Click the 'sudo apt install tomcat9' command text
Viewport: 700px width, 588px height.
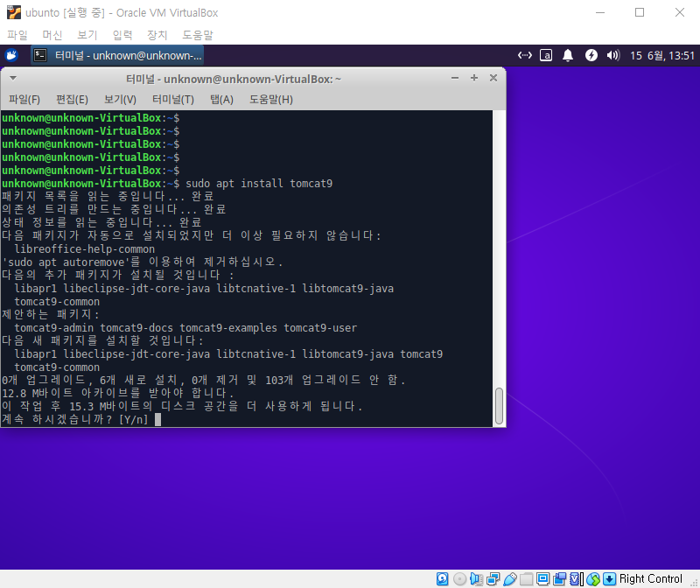point(259,184)
